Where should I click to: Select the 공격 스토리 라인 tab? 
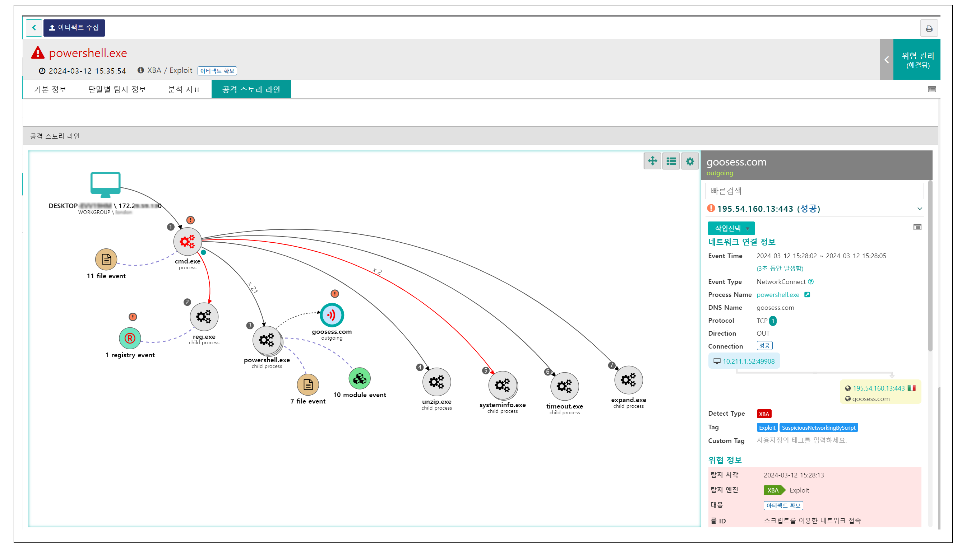coord(251,89)
